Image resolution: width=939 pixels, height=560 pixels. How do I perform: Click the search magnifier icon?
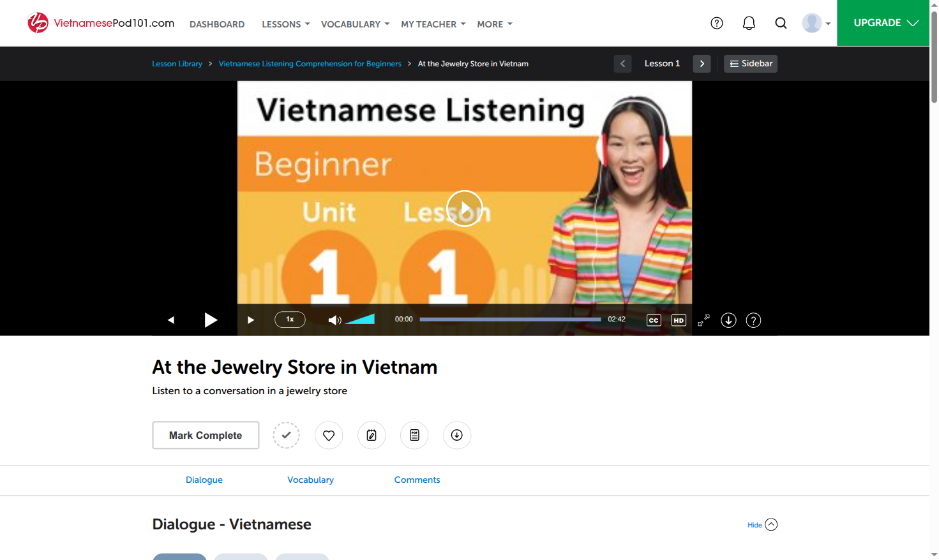tap(781, 23)
